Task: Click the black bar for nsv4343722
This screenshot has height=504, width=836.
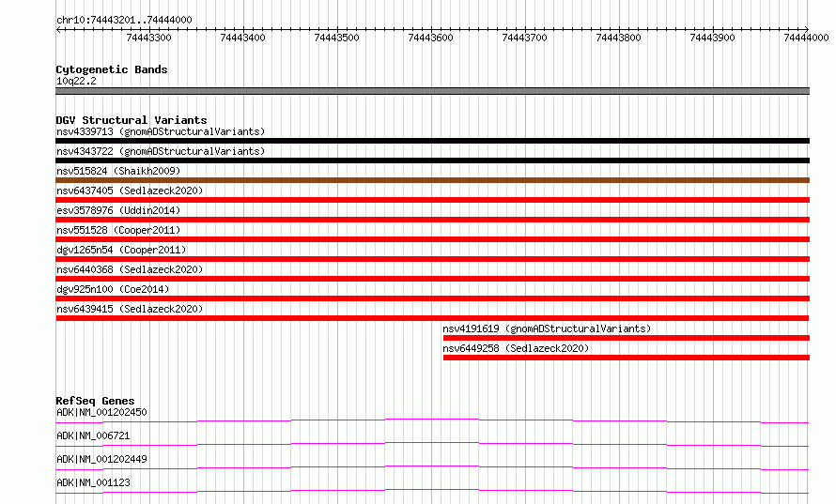Action: 432,160
